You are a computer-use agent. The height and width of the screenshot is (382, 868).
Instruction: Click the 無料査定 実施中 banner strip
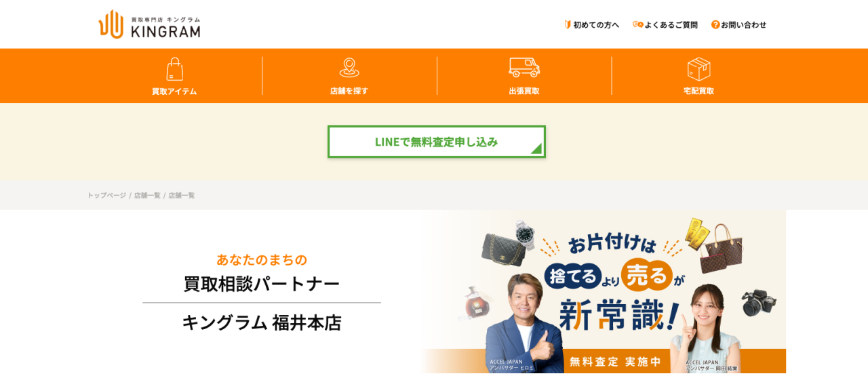tap(615, 361)
